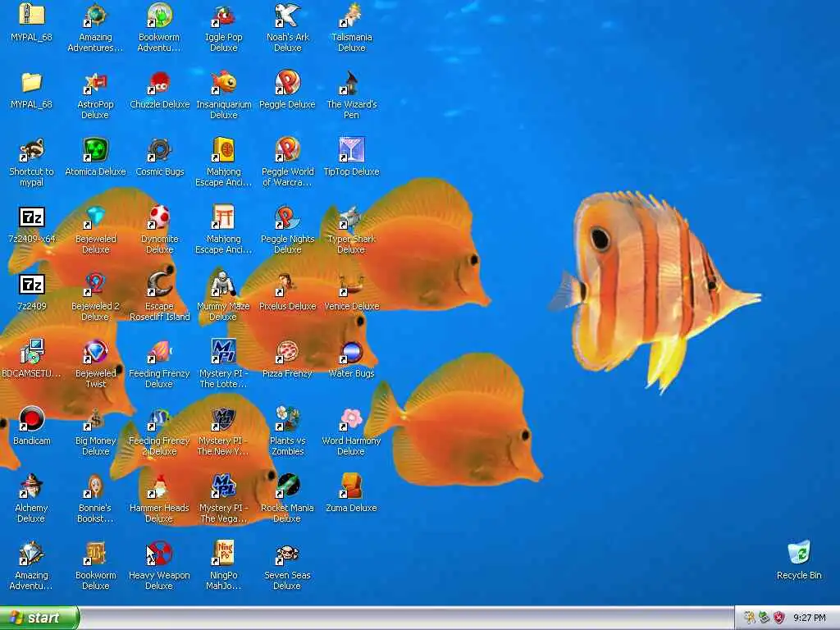Image resolution: width=840 pixels, height=630 pixels.
Task: Select NingPo MahJong shortcut
Action: point(223,554)
